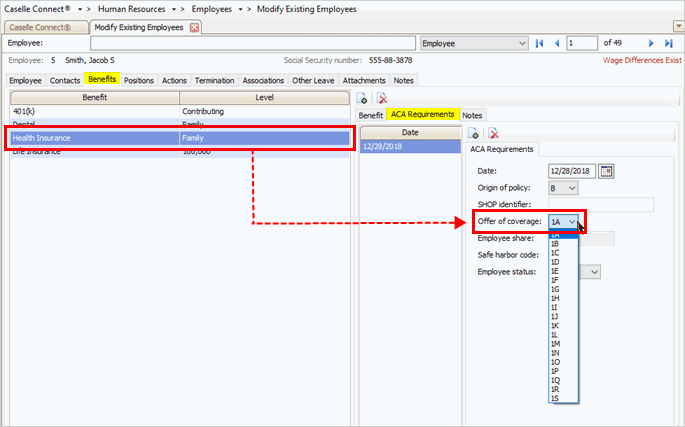Go to the next employee record

[x=652, y=44]
